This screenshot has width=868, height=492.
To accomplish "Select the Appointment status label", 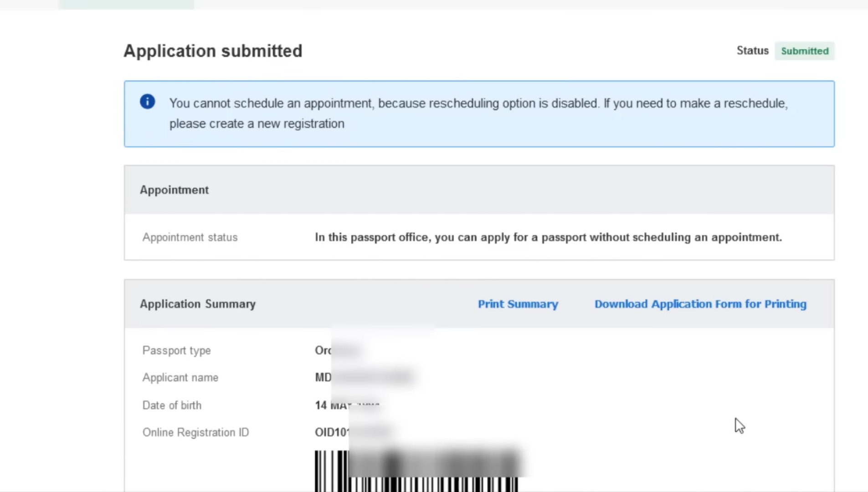I will coord(190,237).
